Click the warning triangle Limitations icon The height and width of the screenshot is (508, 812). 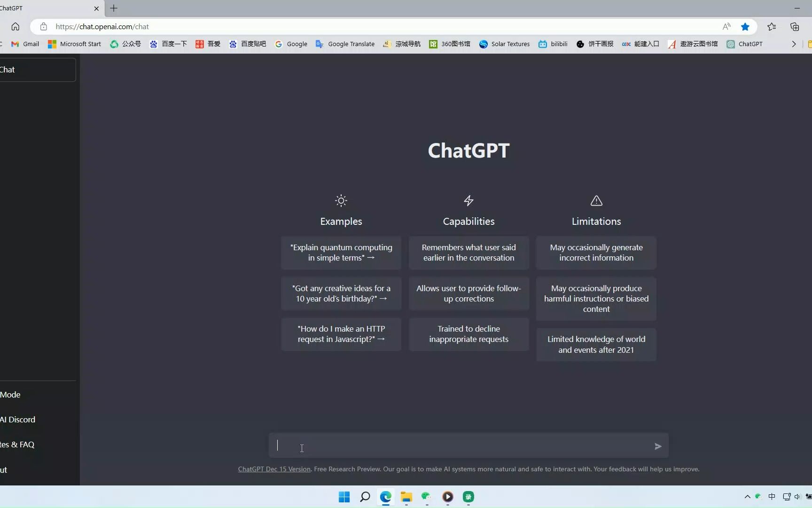point(596,201)
